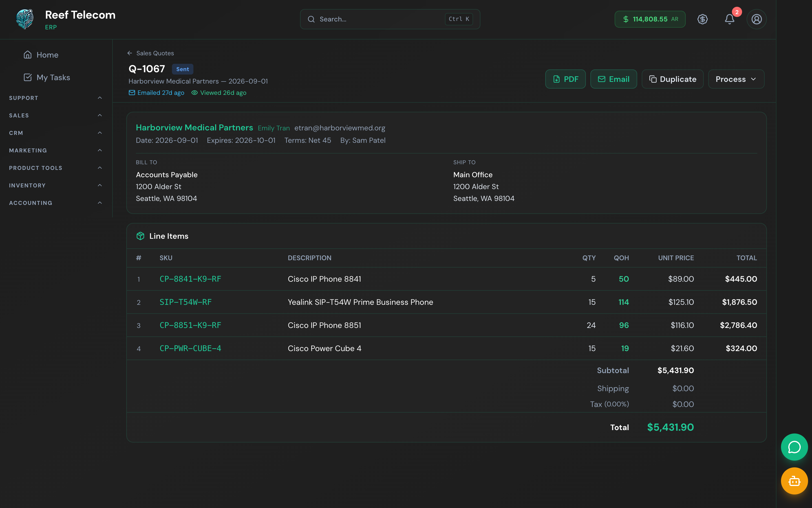
Task: Open the orange robot assistant button
Action: [x=794, y=481]
